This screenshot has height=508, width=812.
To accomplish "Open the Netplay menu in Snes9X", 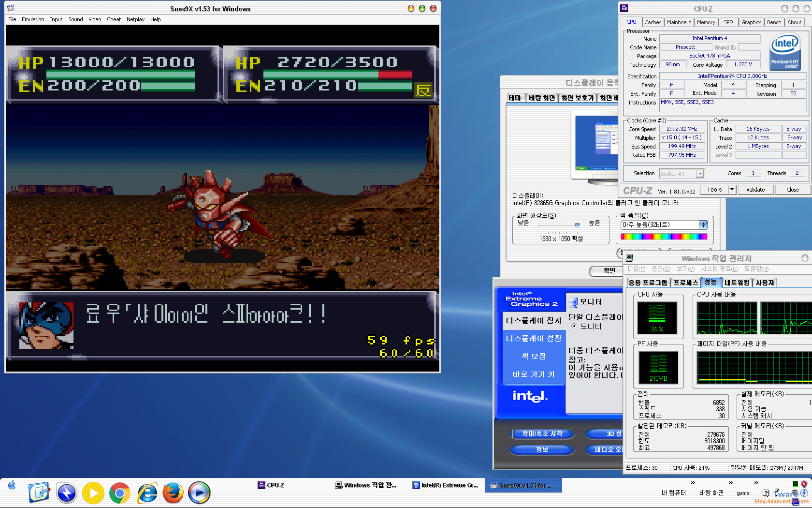I will [x=135, y=19].
